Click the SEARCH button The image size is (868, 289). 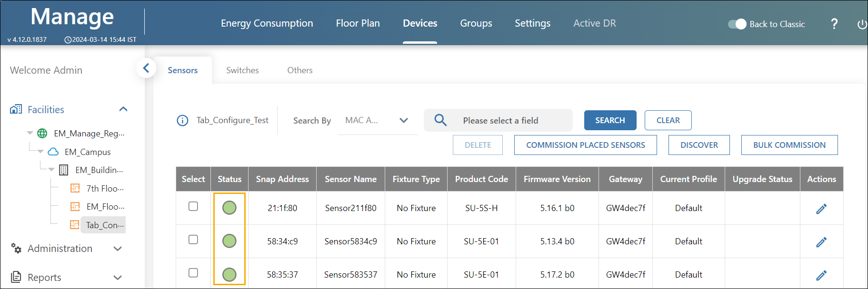610,120
